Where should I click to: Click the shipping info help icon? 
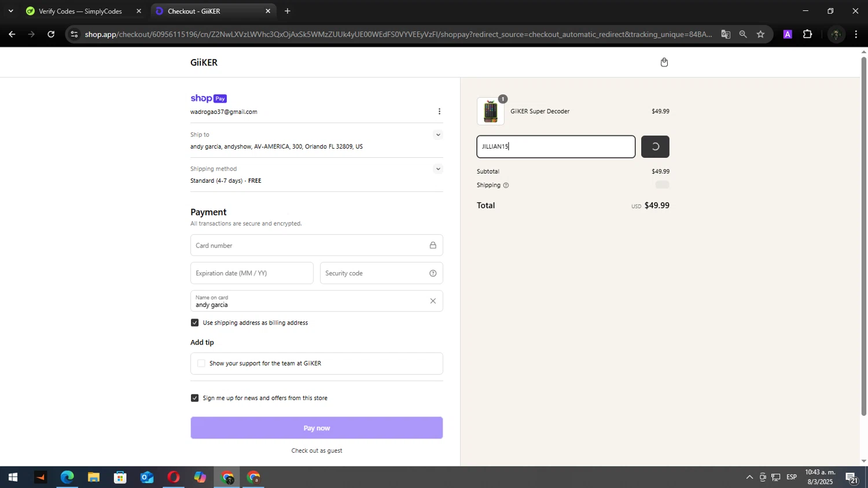[506, 186]
